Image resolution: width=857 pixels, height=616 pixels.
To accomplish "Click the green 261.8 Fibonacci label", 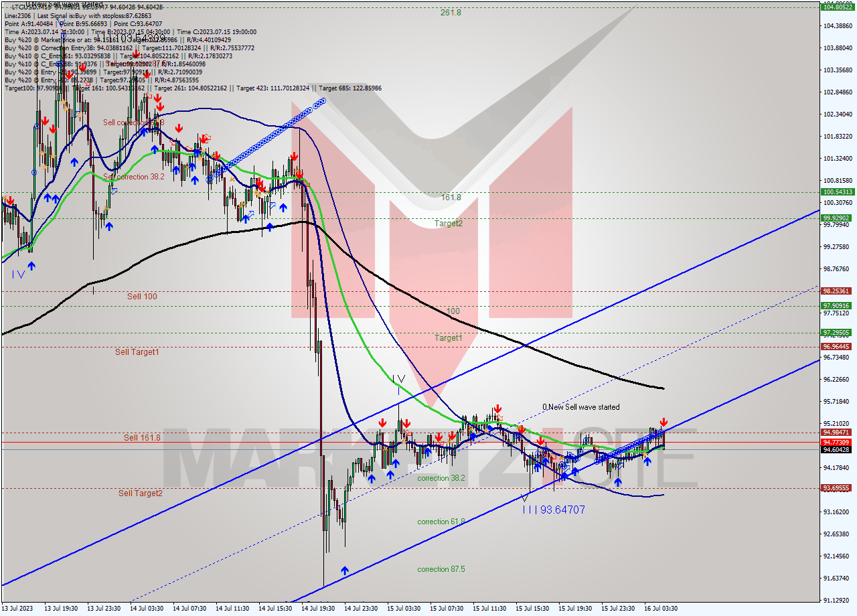I will (451, 12).
